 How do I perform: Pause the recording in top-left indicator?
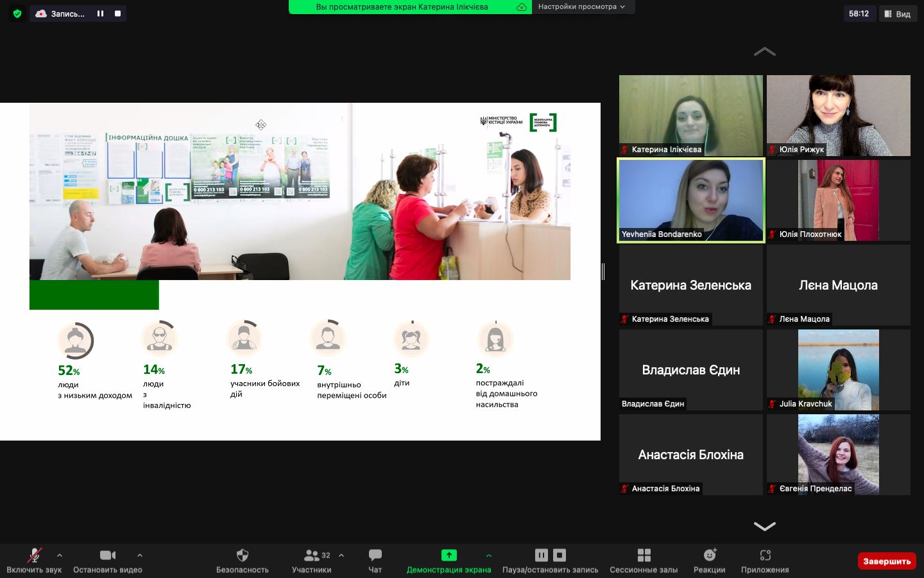(x=100, y=13)
